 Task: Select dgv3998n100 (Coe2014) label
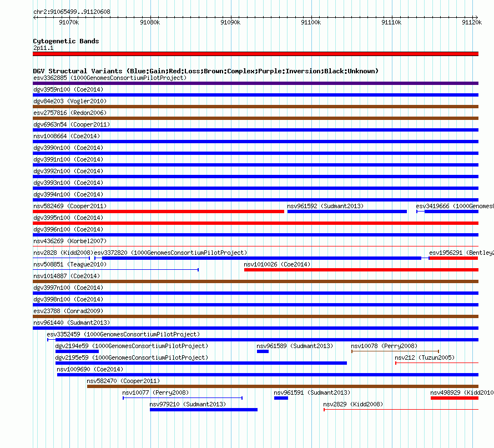click(x=68, y=299)
